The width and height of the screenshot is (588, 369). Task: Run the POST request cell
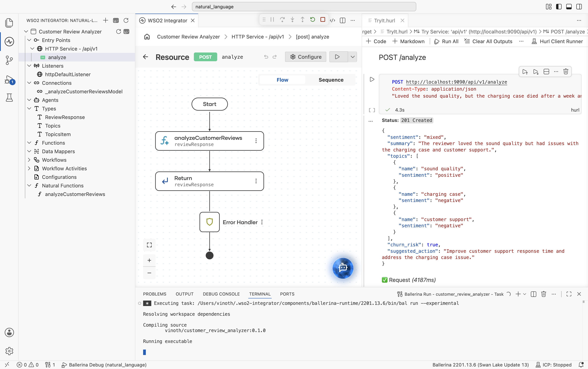point(372,79)
